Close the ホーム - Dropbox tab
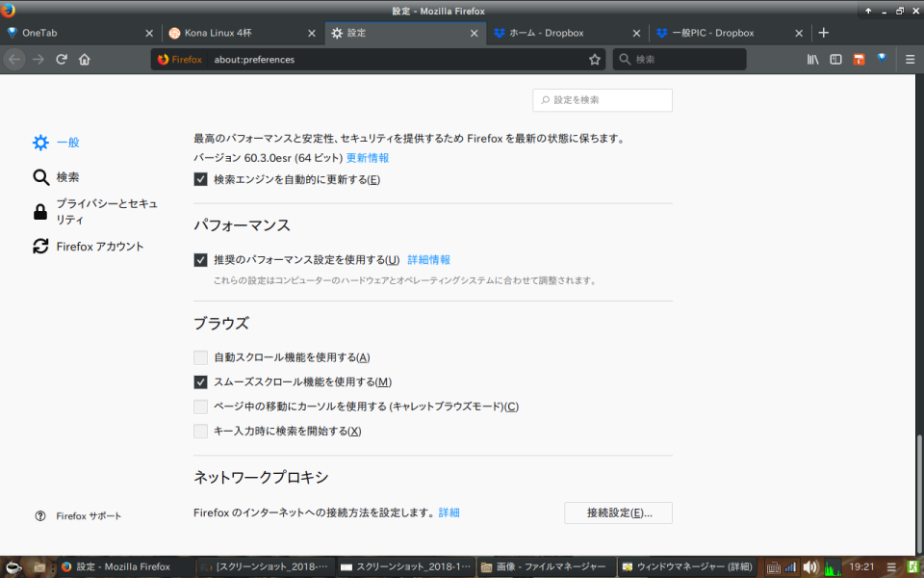924x578 pixels. pos(636,34)
